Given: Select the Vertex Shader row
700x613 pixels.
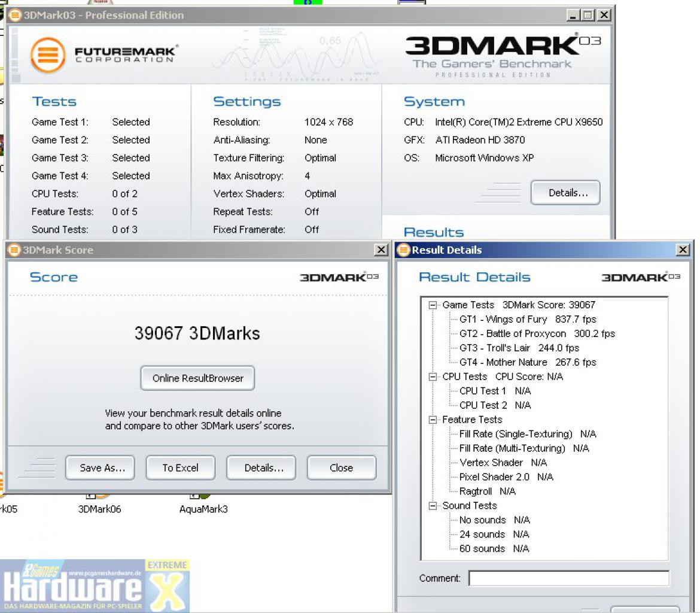Looking at the screenshot, I should point(503,462).
